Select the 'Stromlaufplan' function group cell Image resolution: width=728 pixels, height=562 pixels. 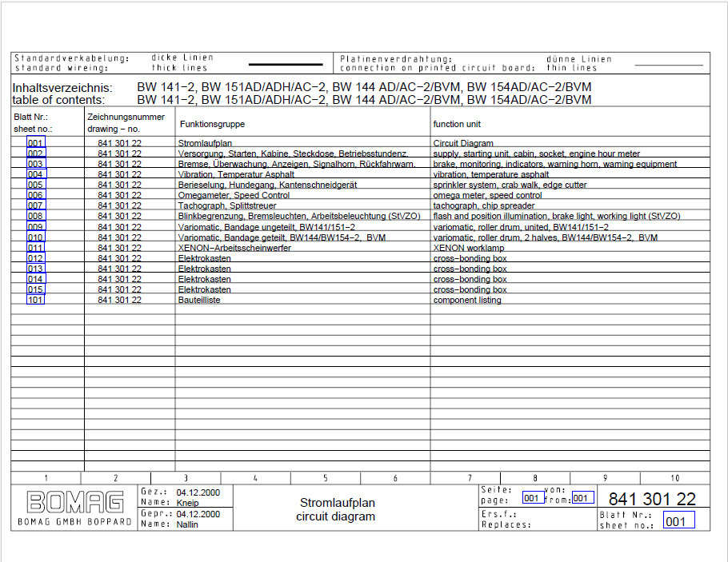point(205,143)
